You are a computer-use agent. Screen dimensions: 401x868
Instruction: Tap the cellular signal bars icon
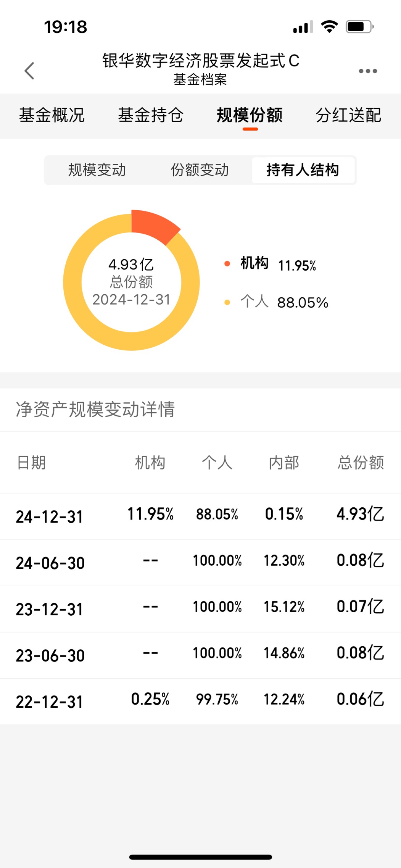coord(303,27)
